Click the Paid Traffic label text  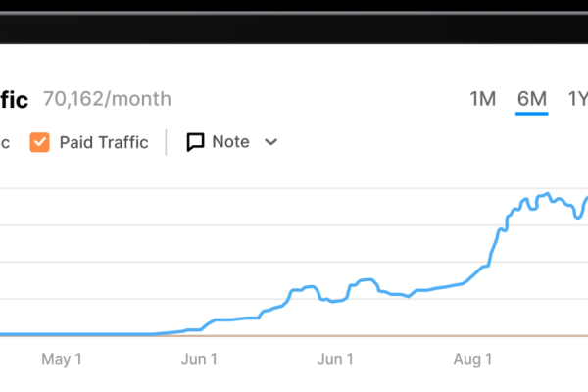click(104, 142)
